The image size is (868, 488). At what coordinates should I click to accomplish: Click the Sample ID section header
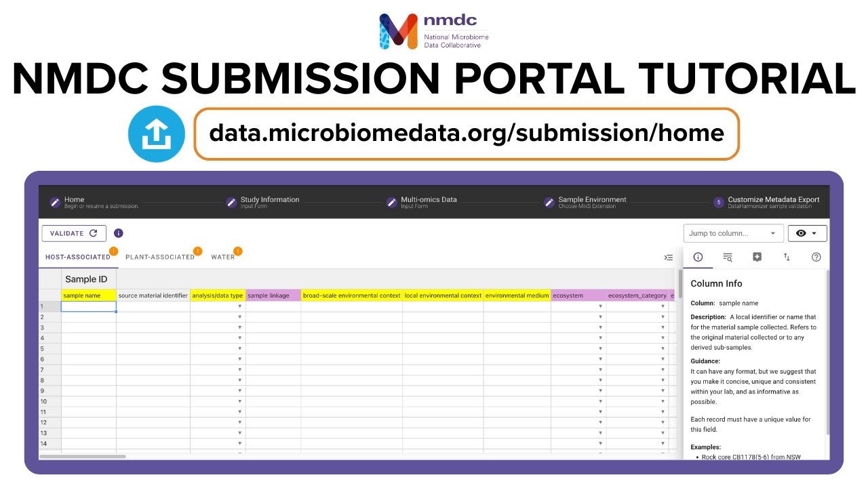tap(89, 279)
